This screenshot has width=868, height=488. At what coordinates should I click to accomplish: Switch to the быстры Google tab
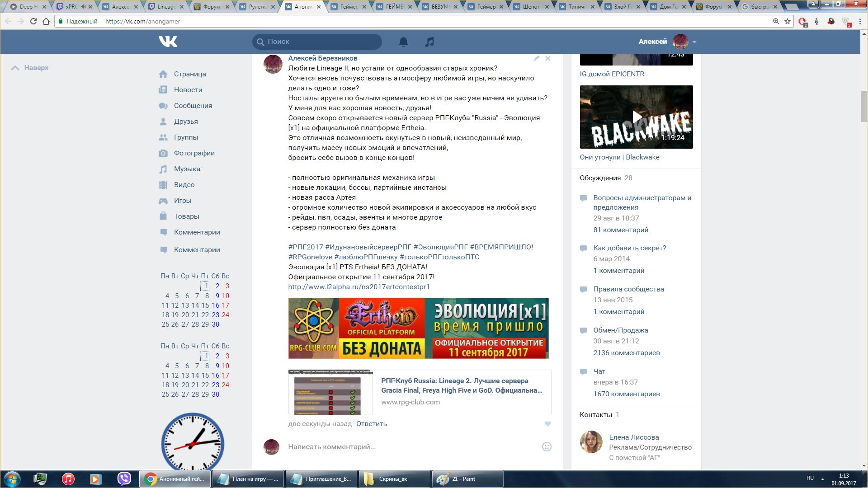759,7
